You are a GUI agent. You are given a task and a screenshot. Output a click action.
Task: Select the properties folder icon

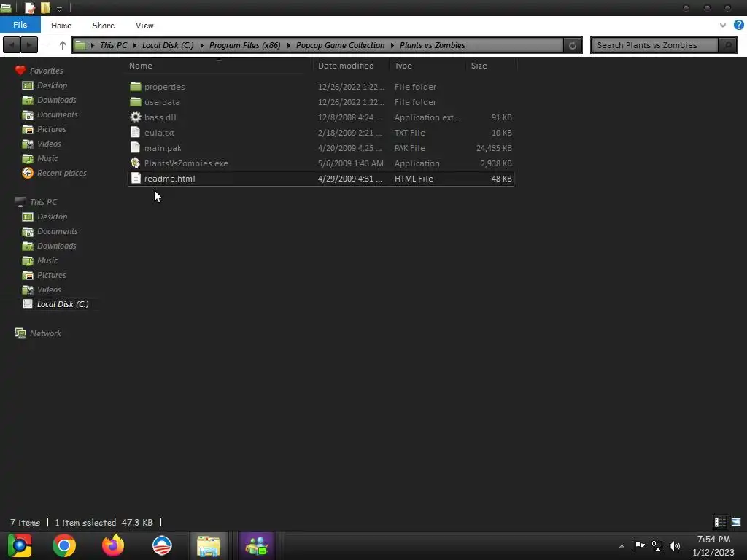[136, 86]
